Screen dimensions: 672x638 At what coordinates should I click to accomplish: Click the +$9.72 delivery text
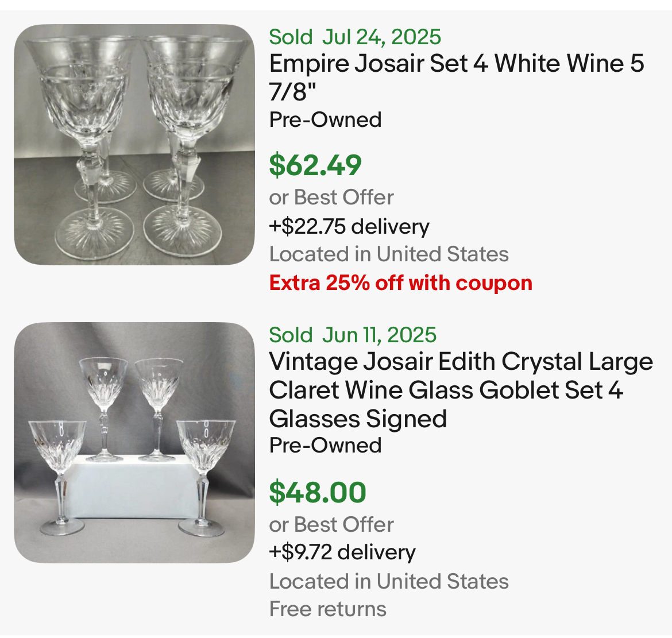click(342, 552)
